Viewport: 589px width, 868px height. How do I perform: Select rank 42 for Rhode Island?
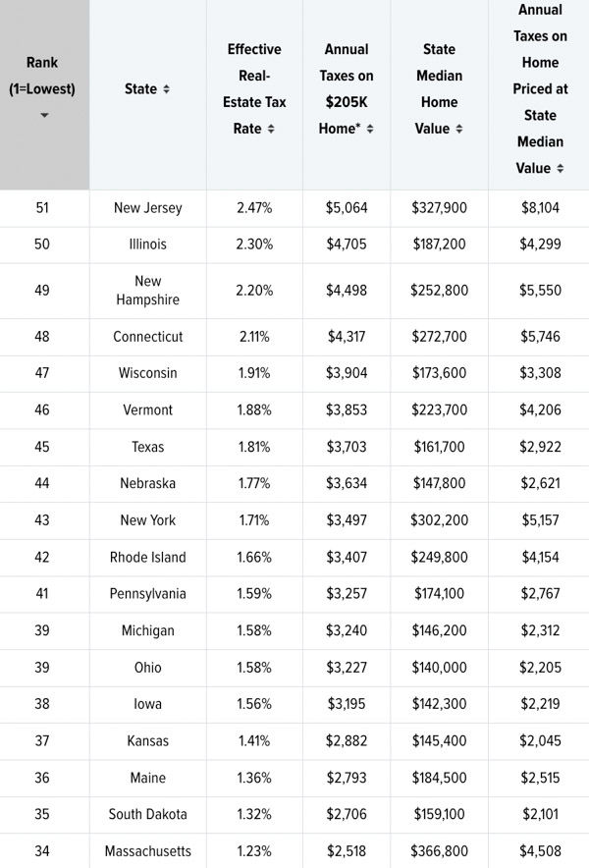click(x=42, y=557)
